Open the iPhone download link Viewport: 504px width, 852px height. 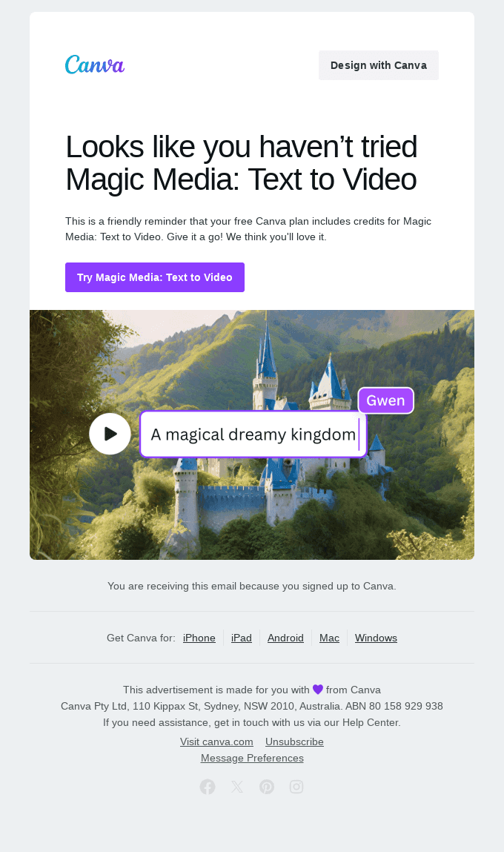199,638
